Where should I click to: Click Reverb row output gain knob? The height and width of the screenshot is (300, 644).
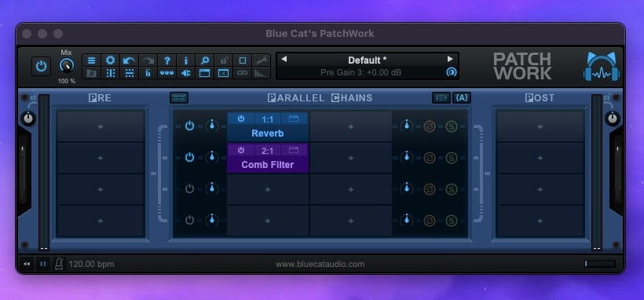(x=407, y=126)
